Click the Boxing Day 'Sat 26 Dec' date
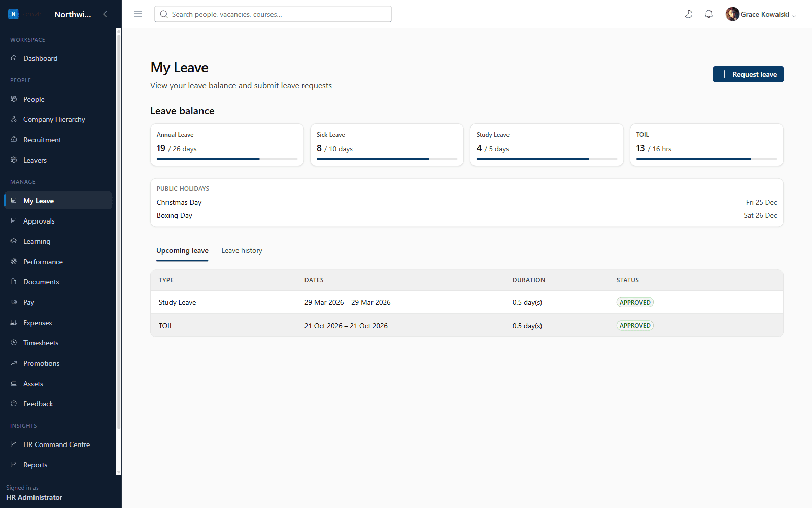Screen dimensions: 812x508 pos(760,215)
